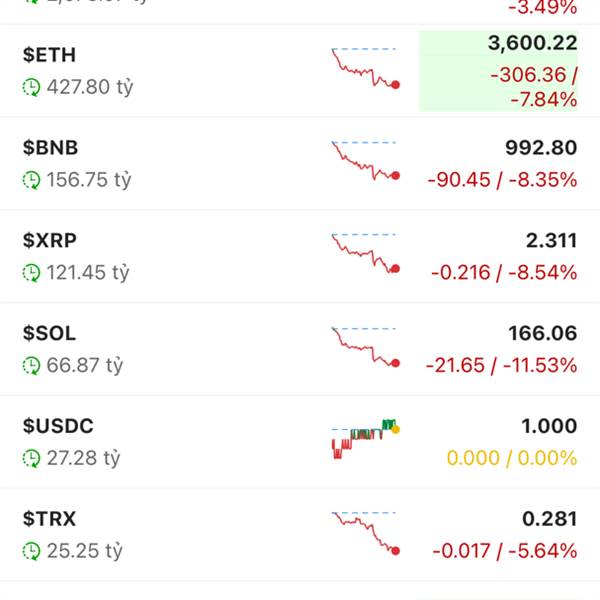Viewport: 600px width, 600px height.
Task: Click the TRX price 0.281
Action: (x=550, y=519)
